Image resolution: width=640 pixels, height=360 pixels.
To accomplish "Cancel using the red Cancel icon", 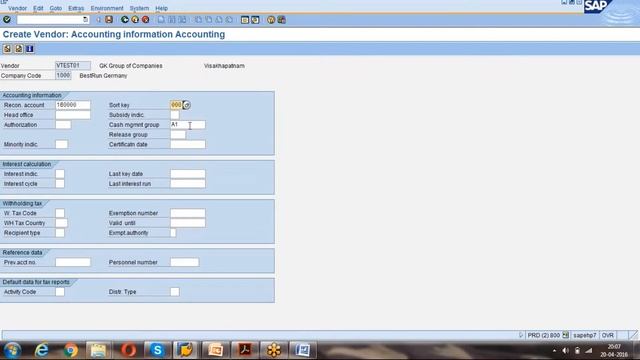I will click(145, 20).
